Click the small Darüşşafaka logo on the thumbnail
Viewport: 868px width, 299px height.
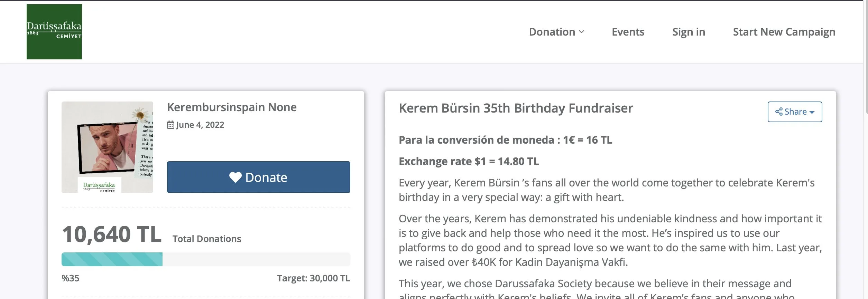coord(100,185)
